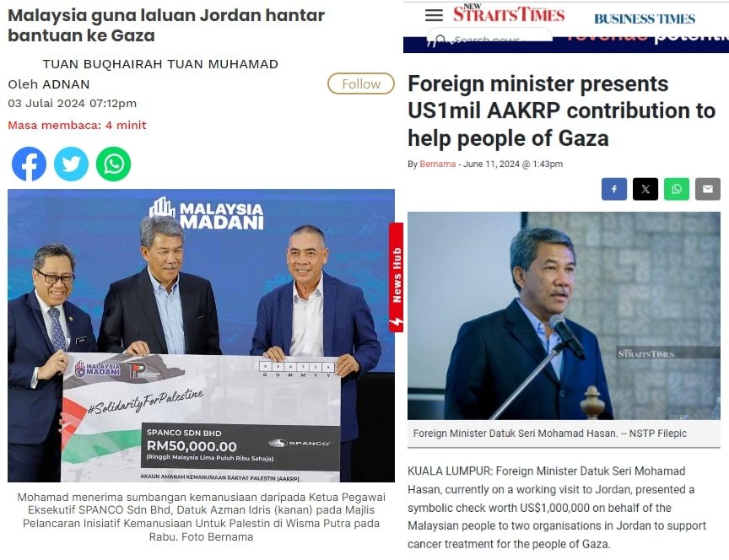Share on X using black icon

point(645,189)
